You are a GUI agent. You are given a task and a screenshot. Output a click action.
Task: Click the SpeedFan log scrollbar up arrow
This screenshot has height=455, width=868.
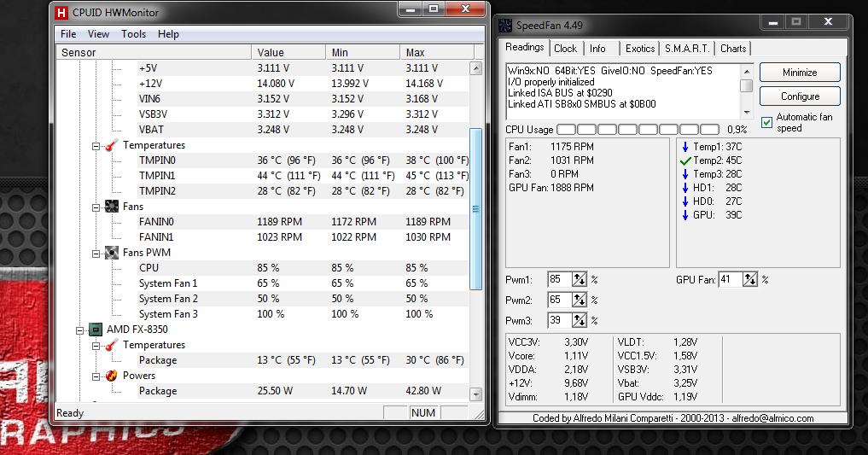747,71
